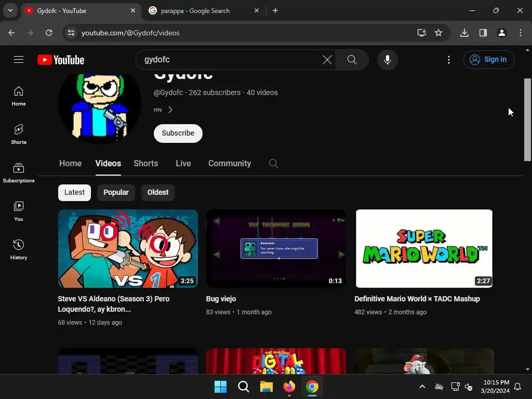Image resolution: width=532 pixels, height=399 pixels.
Task: Switch to channel Home tab
Action: click(x=71, y=164)
